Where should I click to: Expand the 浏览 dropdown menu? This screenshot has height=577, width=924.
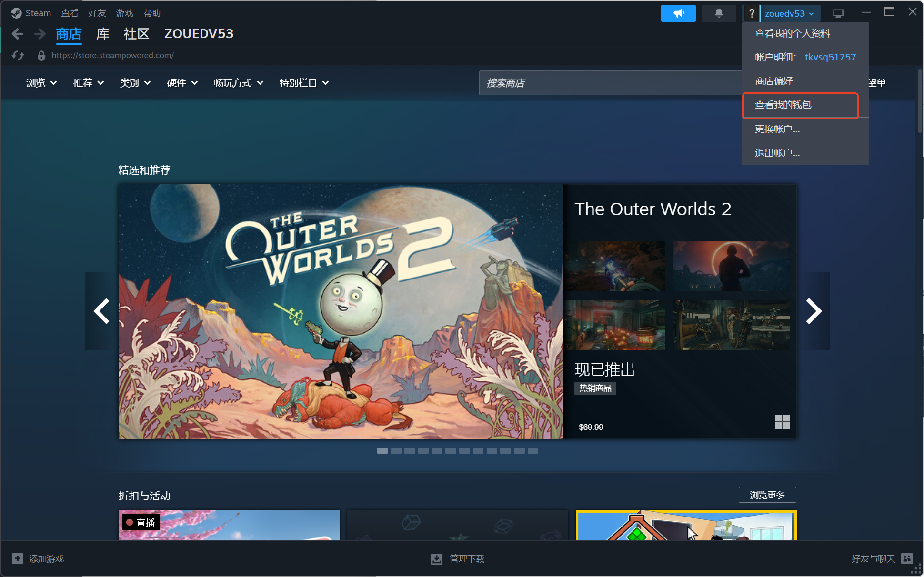(41, 83)
